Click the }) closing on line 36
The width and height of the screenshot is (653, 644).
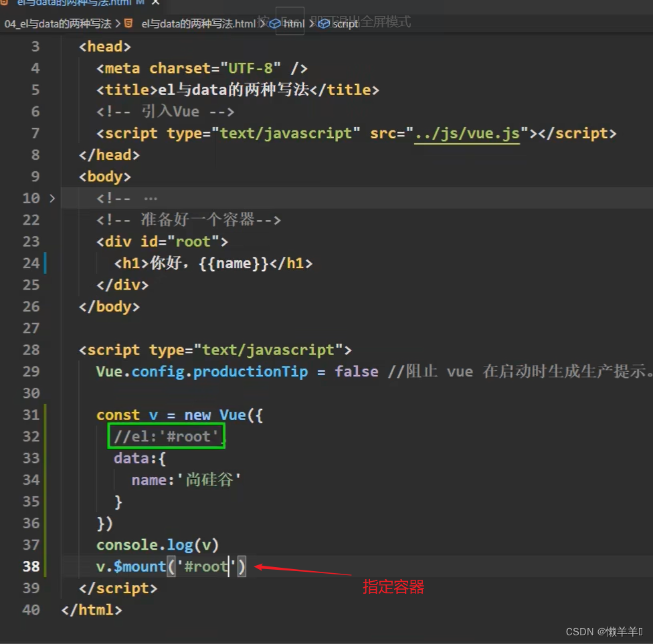click(x=105, y=524)
